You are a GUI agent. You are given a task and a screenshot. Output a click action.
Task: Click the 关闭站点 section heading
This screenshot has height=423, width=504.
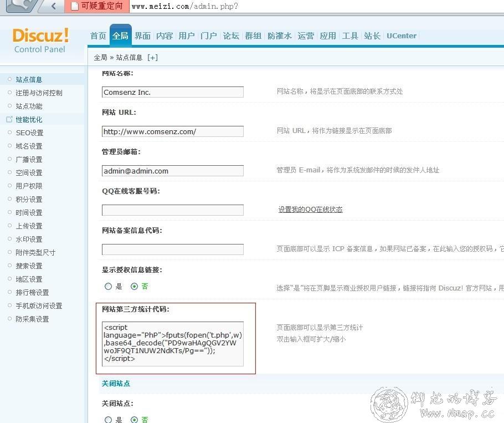[116, 384]
